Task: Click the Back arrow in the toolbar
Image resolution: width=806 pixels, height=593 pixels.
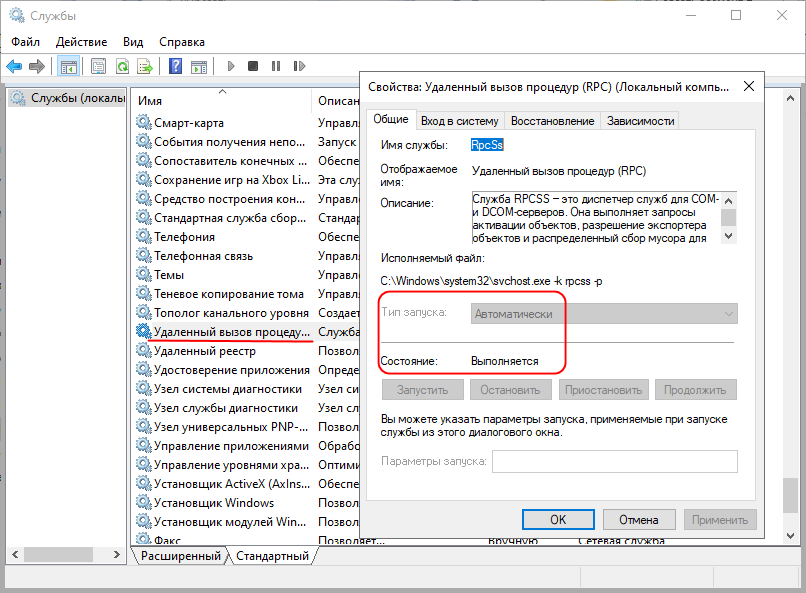Action: tap(14, 67)
